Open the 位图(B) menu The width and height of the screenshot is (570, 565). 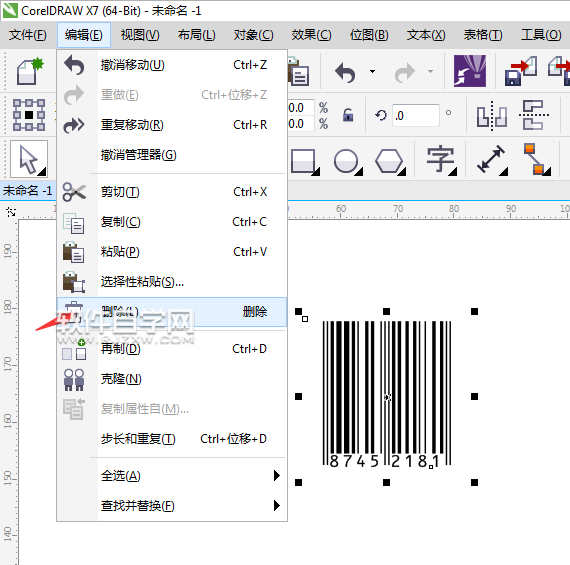pos(369,35)
